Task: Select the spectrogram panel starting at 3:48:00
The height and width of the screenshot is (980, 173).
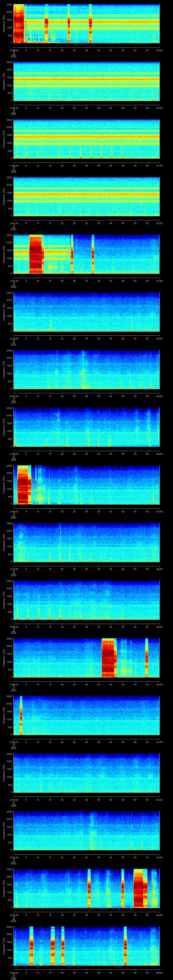Action: pos(86,600)
